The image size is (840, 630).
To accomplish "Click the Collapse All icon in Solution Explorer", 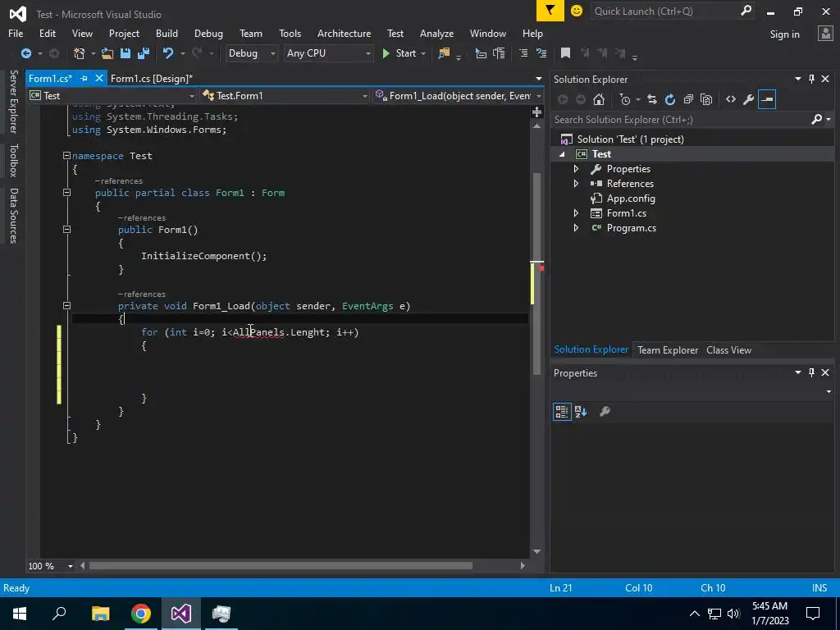I will pos(688,99).
